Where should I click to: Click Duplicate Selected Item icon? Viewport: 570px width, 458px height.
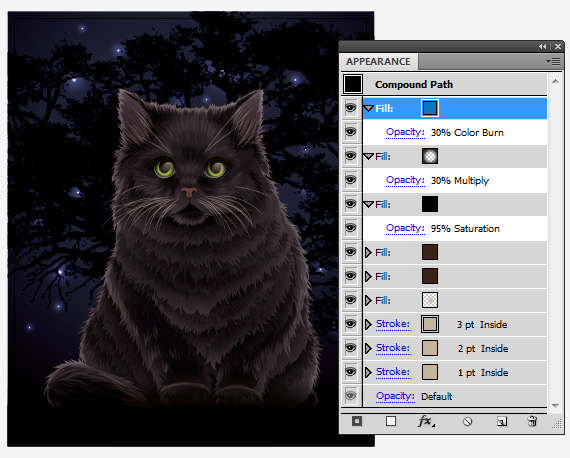coord(502,421)
